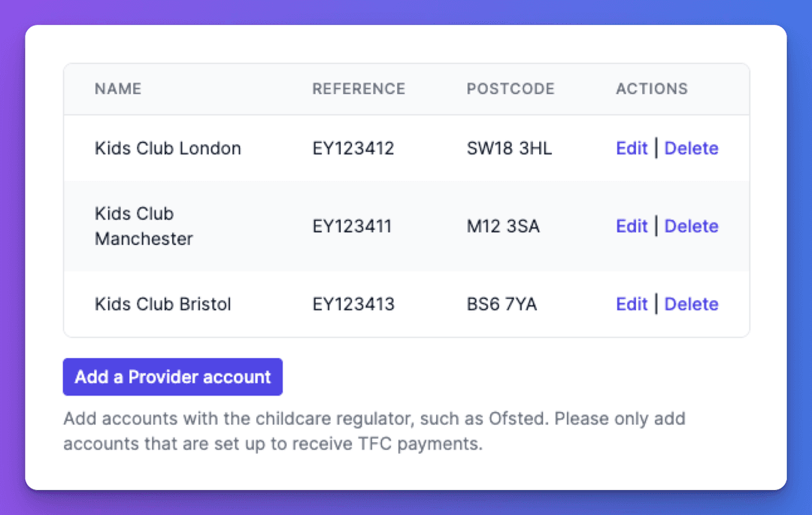Select the Kids Club London row
Image resolution: width=812 pixels, height=515 pixels.
[x=406, y=148]
